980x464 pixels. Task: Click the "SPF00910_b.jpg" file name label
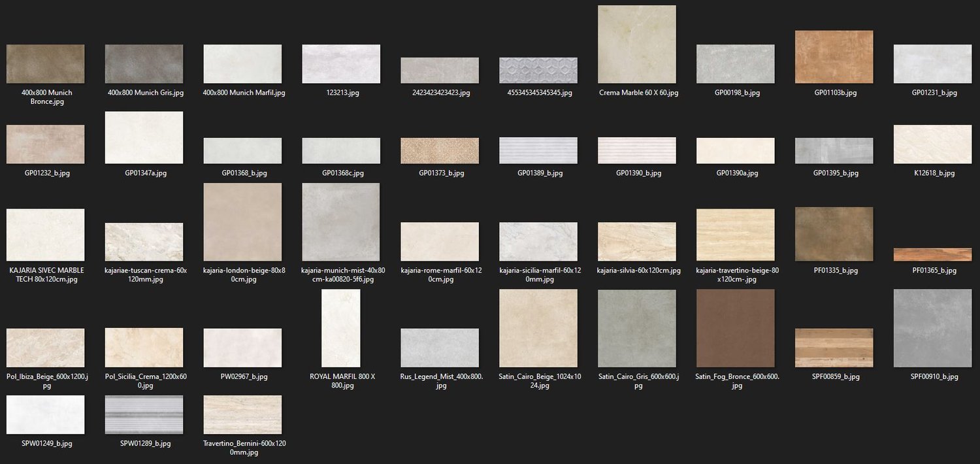pyautogui.click(x=934, y=376)
